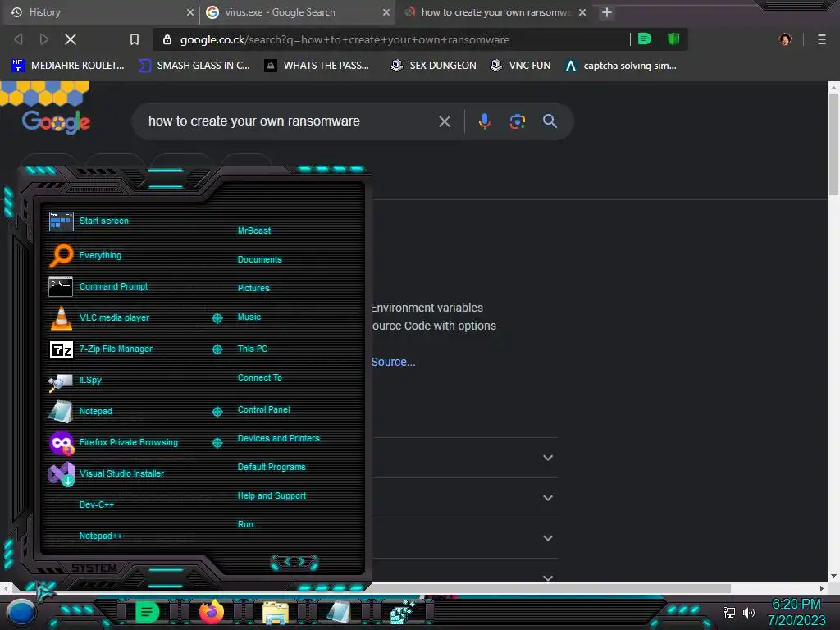Open a new browser tab

606,12
